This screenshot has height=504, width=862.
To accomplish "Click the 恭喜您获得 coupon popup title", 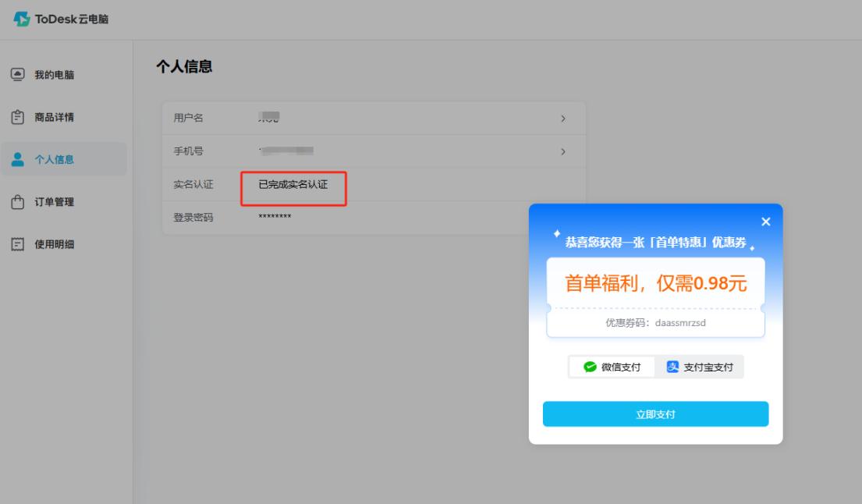I will (654, 243).
